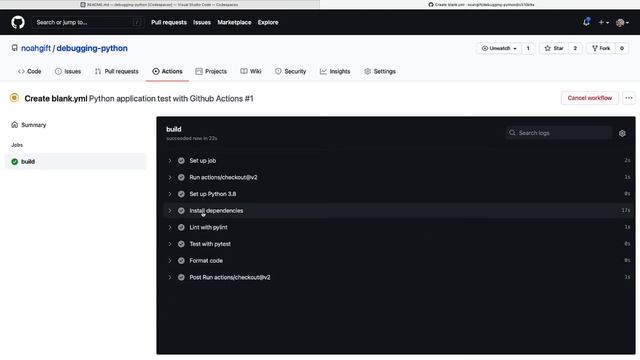Open the Projects tab
This screenshot has width=640, height=360.
211,71
